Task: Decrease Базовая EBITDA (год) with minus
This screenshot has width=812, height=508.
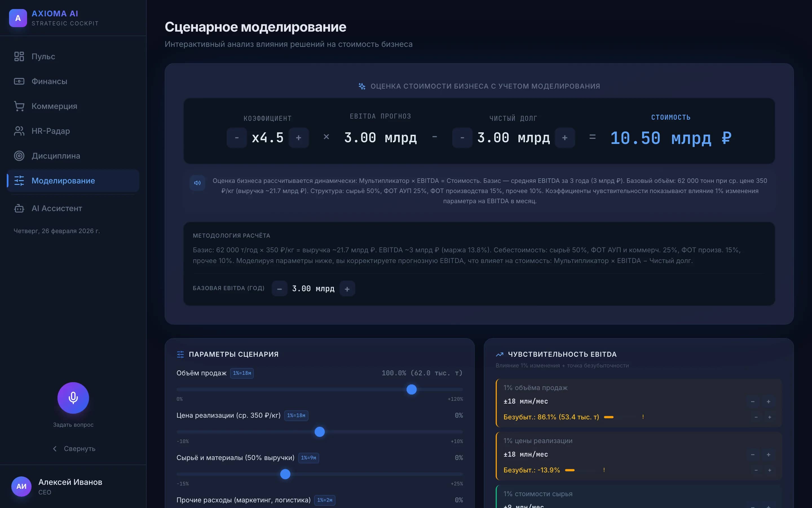Action: point(279,289)
